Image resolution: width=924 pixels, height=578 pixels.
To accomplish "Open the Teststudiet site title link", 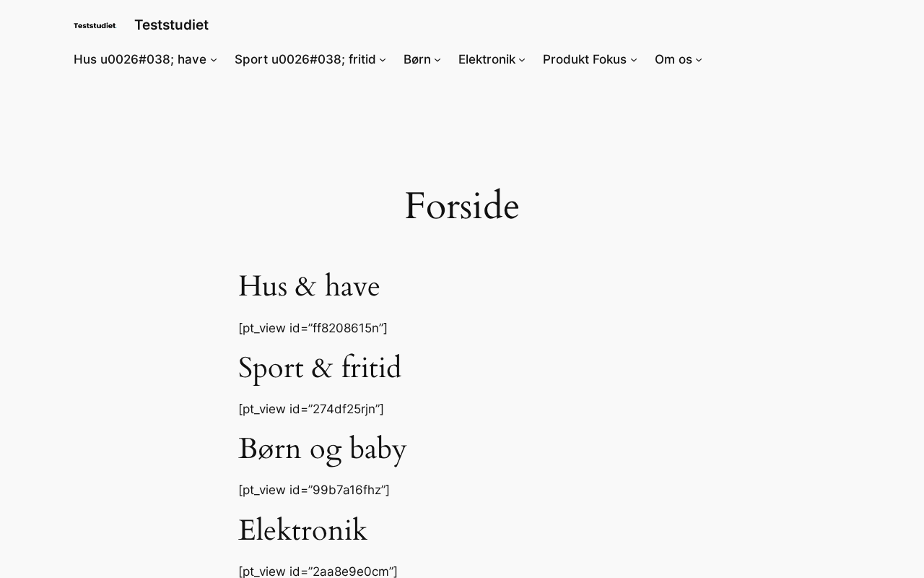I will pyautogui.click(x=171, y=25).
